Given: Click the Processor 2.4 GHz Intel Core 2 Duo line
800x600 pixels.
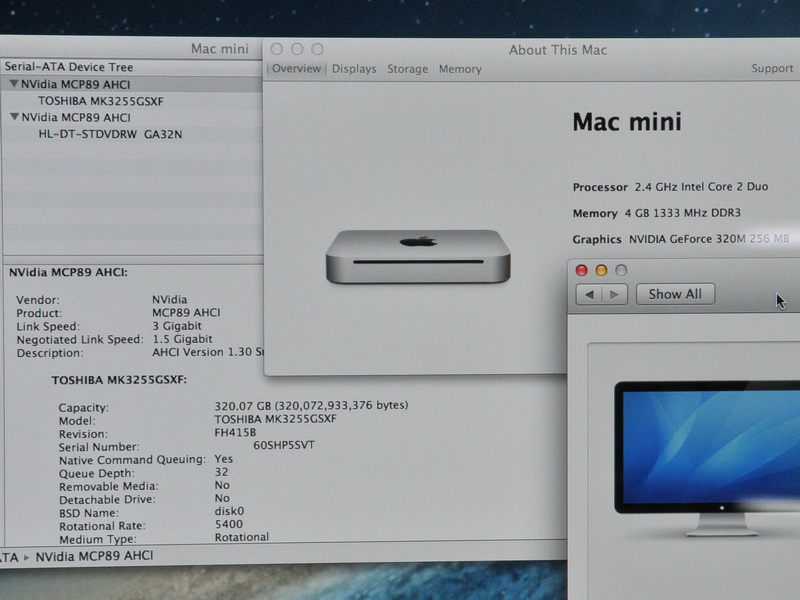Looking at the screenshot, I should pyautogui.click(x=670, y=187).
